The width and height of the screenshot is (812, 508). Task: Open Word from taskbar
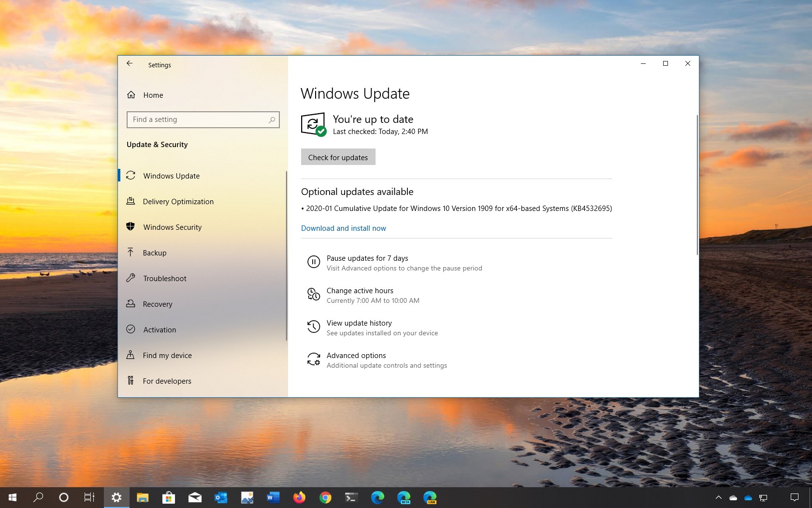pyautogui.click(x=273, y=497)
